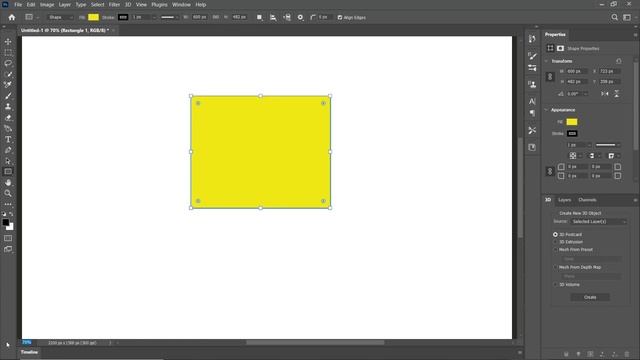Collapse the Transform section
This screenshot has width=640, height=360.
[x=547, y=61]
